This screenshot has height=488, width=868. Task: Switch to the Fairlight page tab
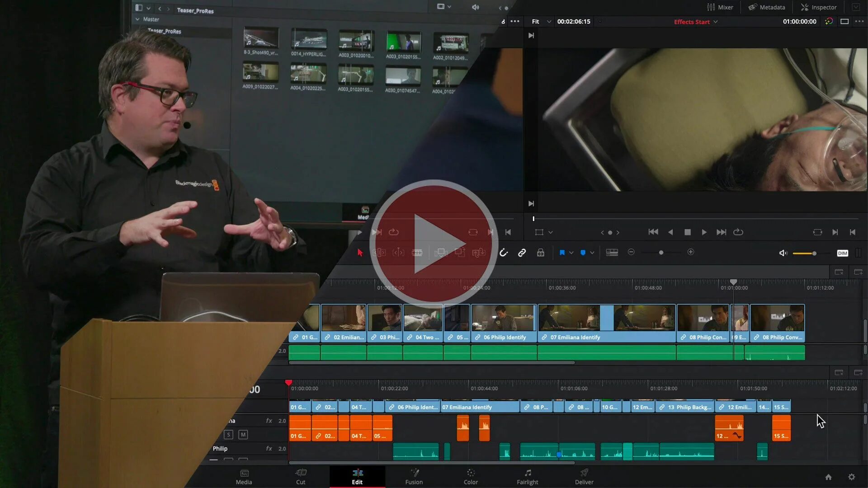click(527, 476)
